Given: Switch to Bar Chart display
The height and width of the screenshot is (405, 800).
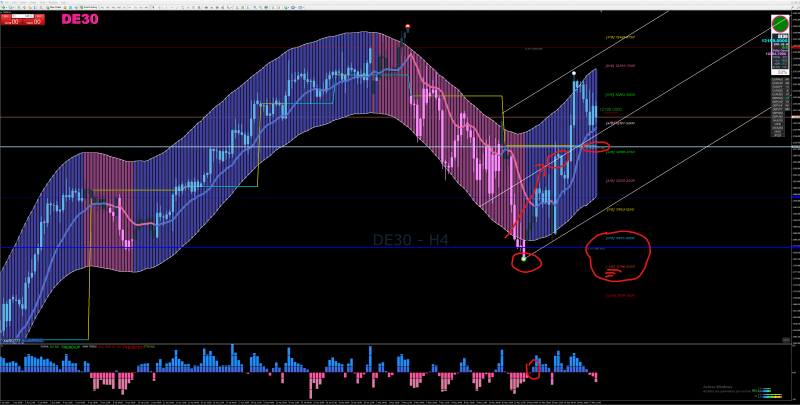Looking at the screenshot, I should click(237, 7).
